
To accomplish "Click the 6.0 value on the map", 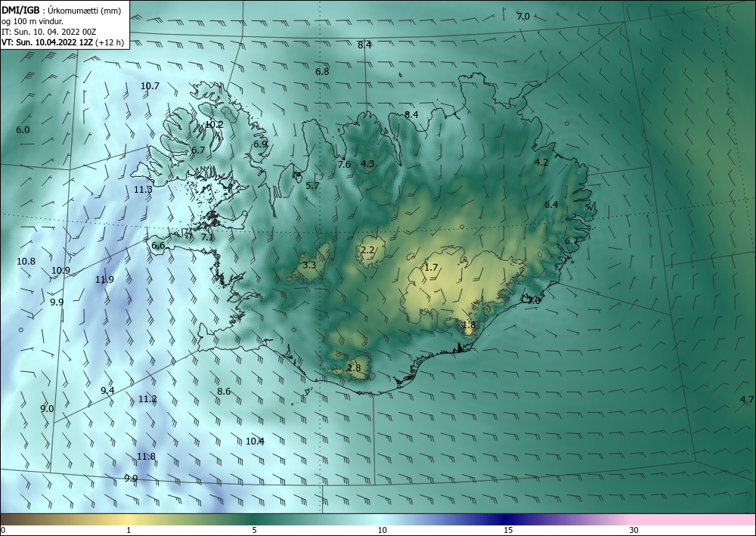I will pos(23,130).
